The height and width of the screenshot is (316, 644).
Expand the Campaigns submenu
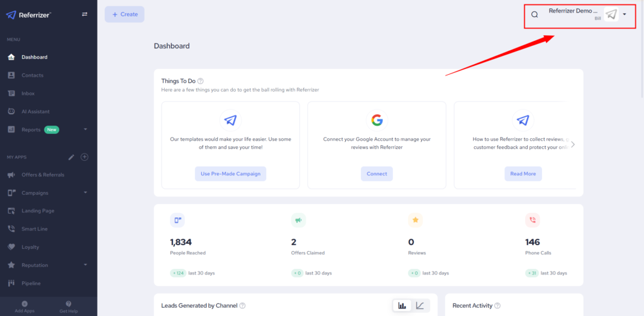[x=86, y=193]
